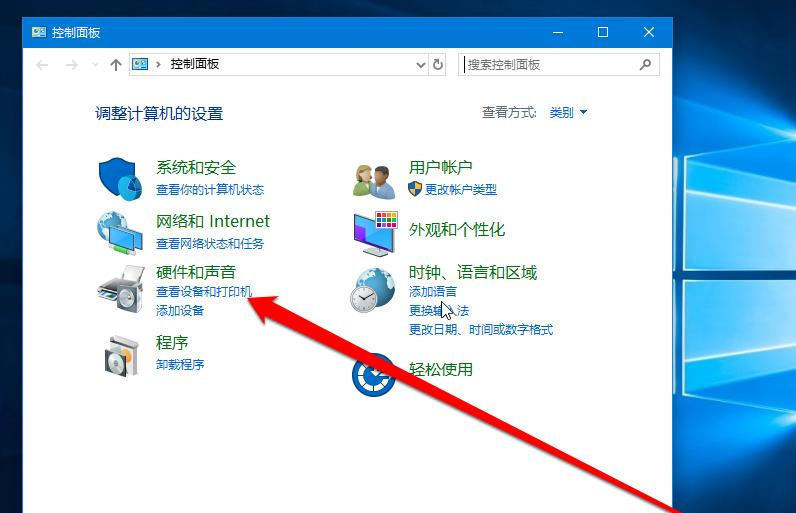Screen dimensions: 796x513
Task: Click the 搜索控制面板 search field
Action: tap(548, 64)
